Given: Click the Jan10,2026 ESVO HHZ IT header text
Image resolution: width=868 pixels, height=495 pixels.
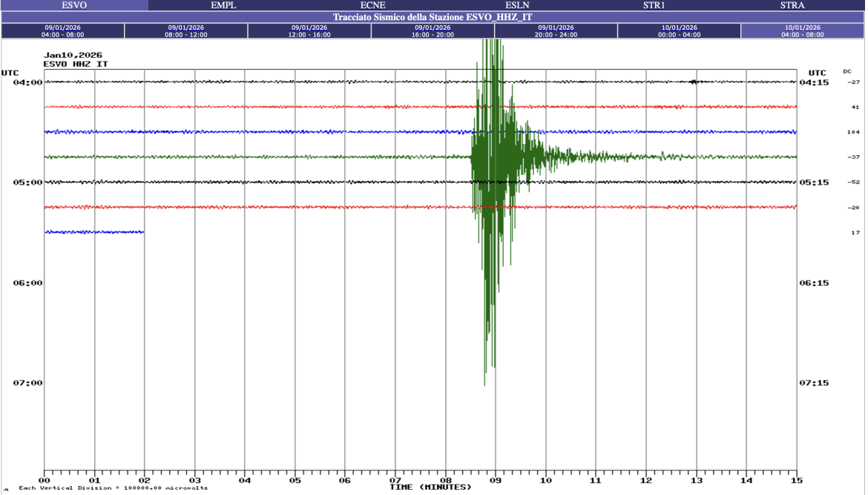Looking at the screenshot, I should pos(75,59).
